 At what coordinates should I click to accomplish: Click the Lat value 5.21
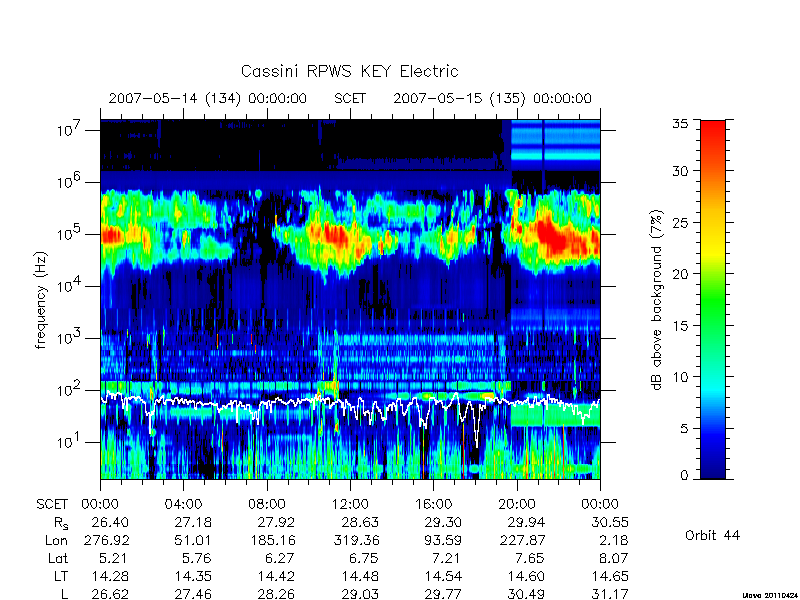coord(115,558)
